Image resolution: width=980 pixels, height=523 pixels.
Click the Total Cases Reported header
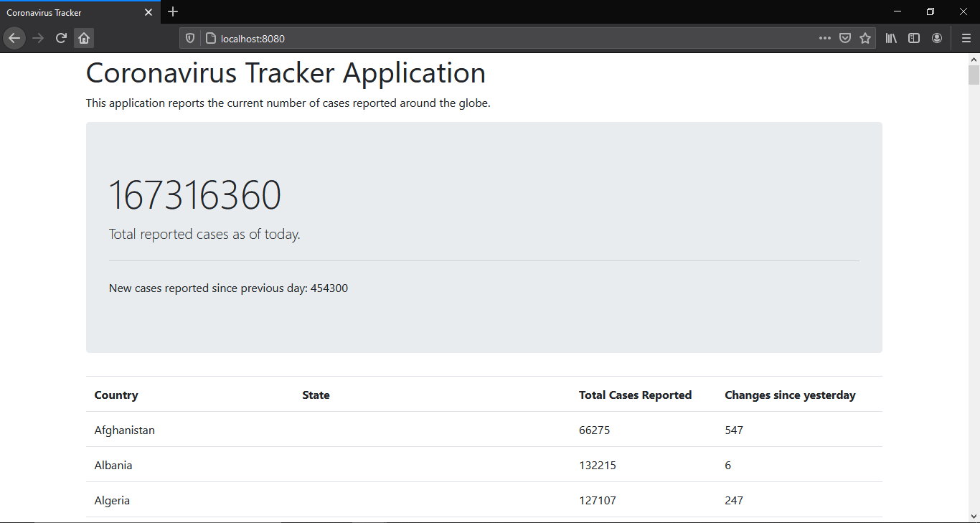(x=635, y=395)
